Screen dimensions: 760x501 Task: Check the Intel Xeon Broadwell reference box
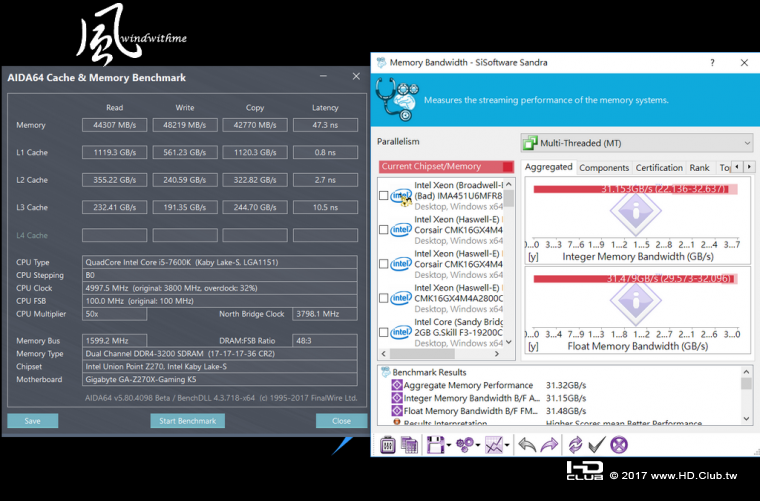tap(385, 197)
